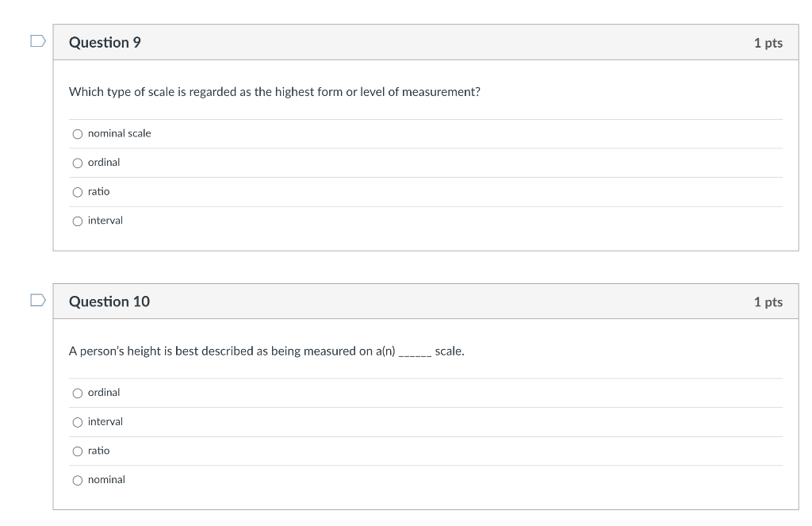Select ratio as the answer for Question 10
812x526 pixels.
[x=78, y=451]
